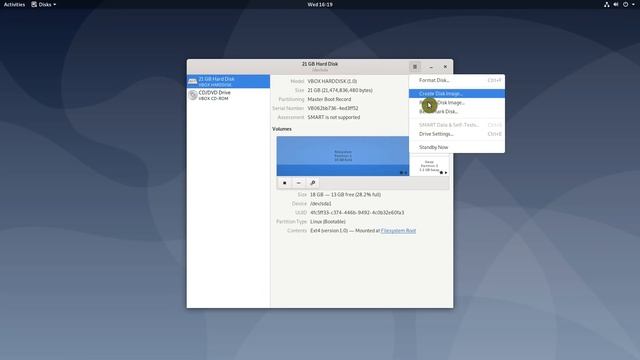Open the volume tray icon

coord(616,4)
